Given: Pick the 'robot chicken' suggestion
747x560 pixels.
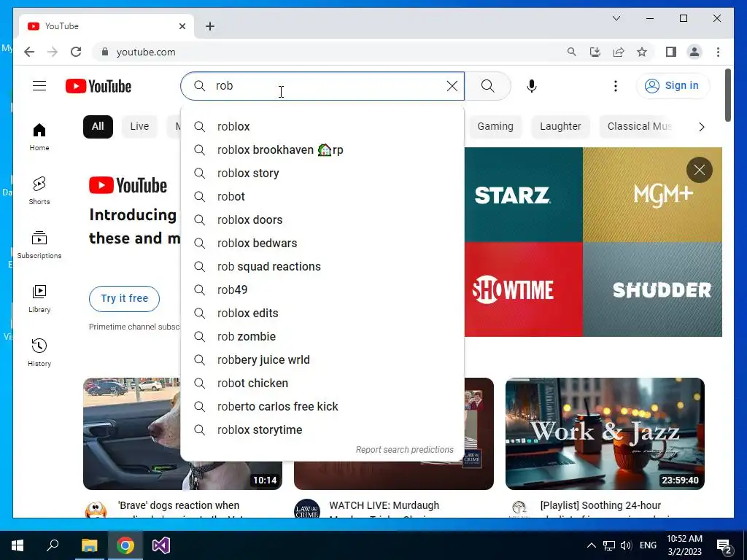Looking at the screenshot, I should [322, 384].
